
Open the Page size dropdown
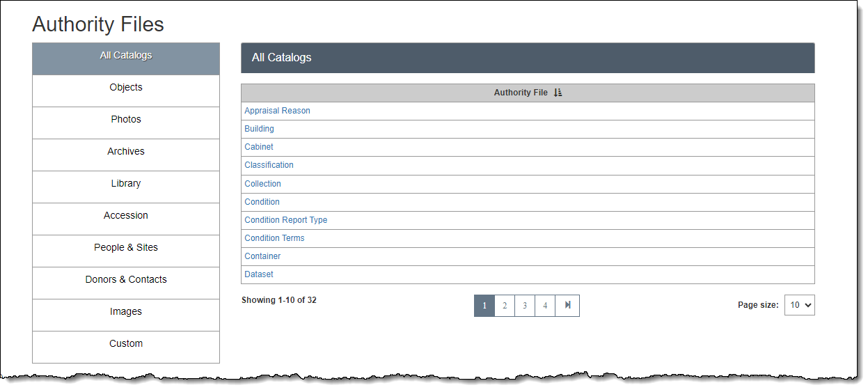(x=799, y=305)
